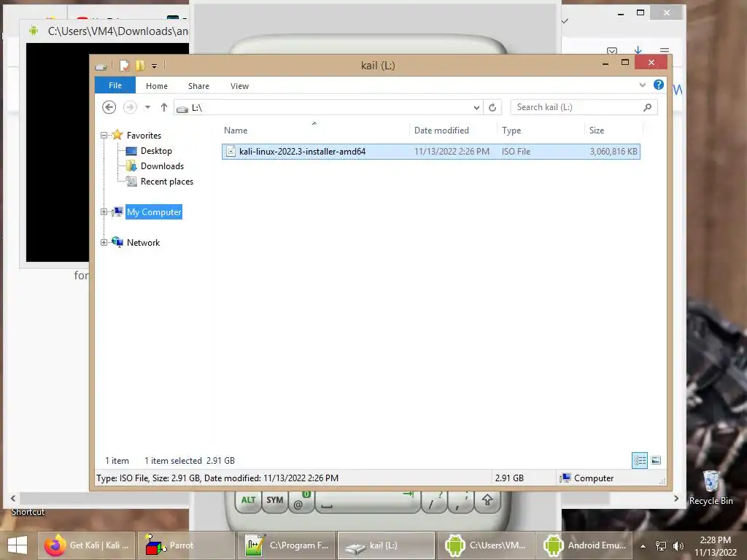Open Customize Quick Access Toolbar dropdown
This screenshot has width=747, height=560.
tap(155, 66)
